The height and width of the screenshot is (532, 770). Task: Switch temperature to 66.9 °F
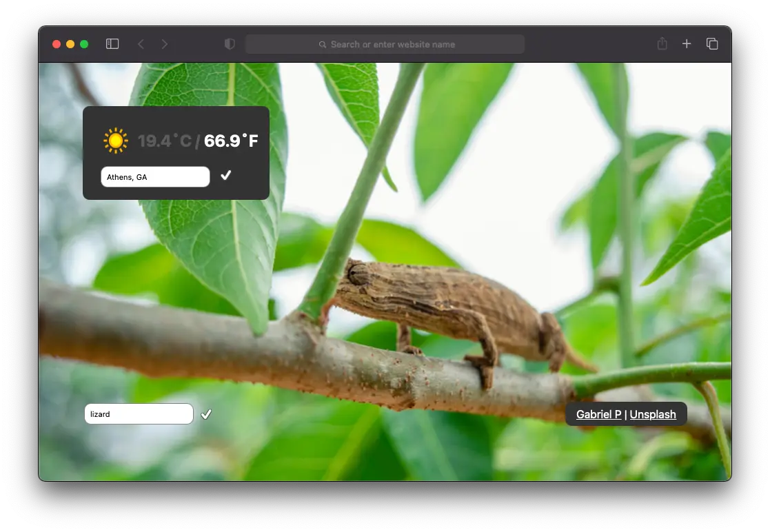click(x=231, y=141)
